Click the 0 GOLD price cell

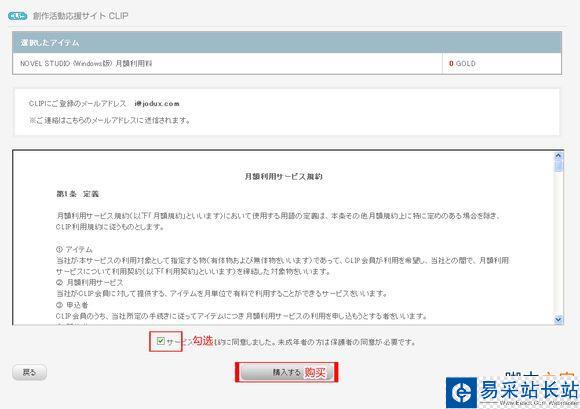click(502, 64)
